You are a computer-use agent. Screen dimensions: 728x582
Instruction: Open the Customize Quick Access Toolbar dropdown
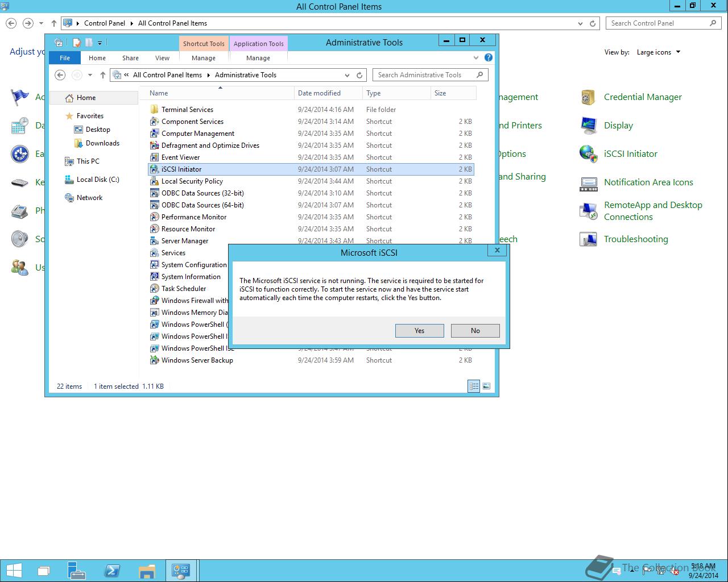pyautogui.click(x=100, y=43)
